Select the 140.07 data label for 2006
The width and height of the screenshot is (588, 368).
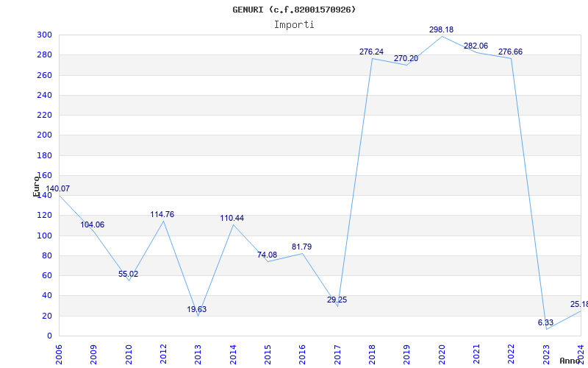(58, 189)
